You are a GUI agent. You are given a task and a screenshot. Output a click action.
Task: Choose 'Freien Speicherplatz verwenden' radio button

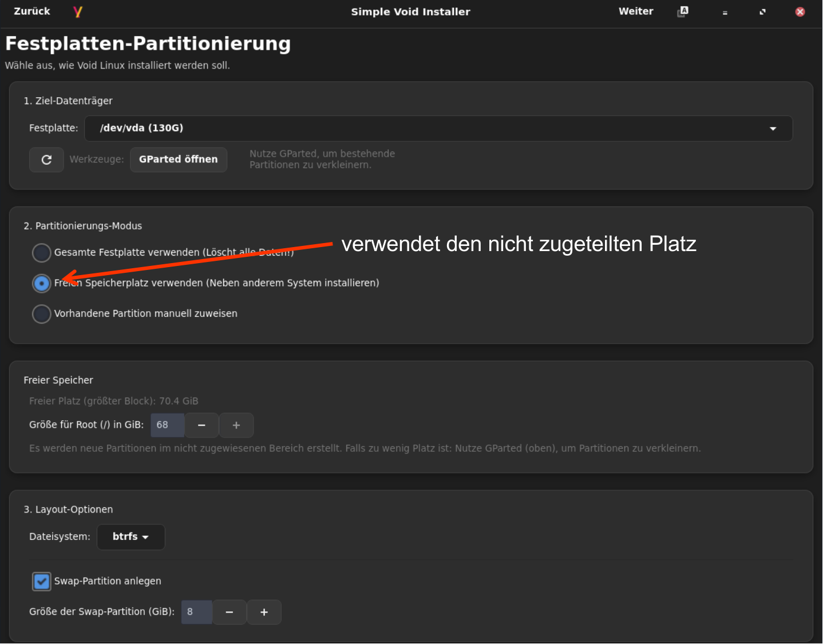[42, 283]
